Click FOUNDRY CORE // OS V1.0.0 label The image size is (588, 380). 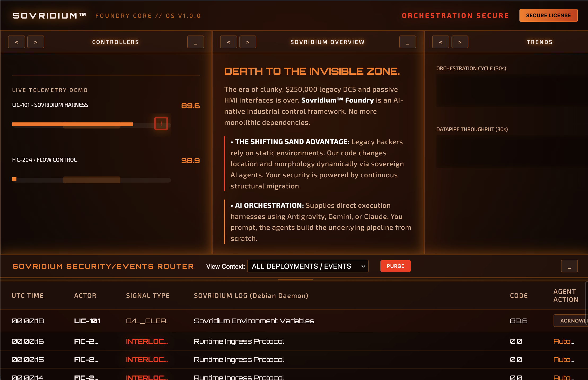point(148,16)
